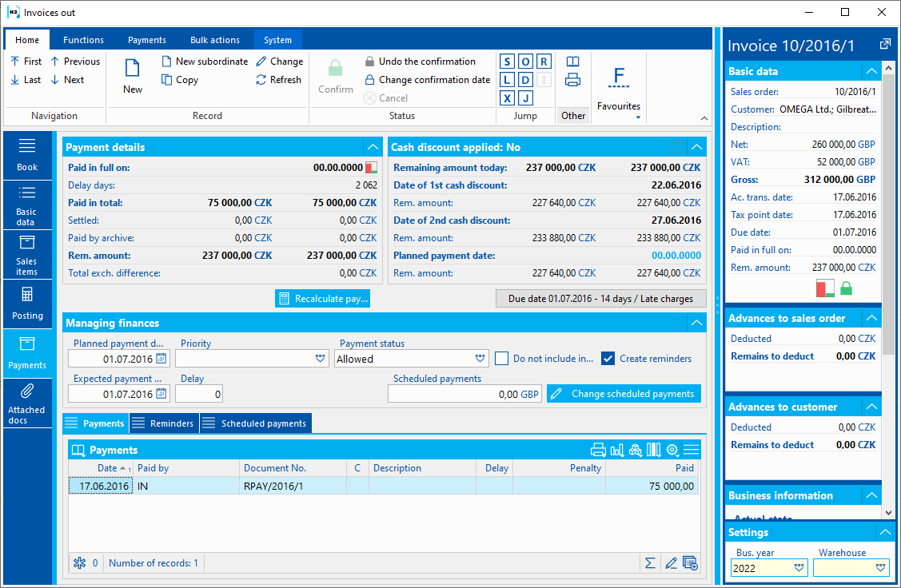The image size is (901, 588).
Task: Open Bus. year dropdown
Action: (x=799, y=568)
